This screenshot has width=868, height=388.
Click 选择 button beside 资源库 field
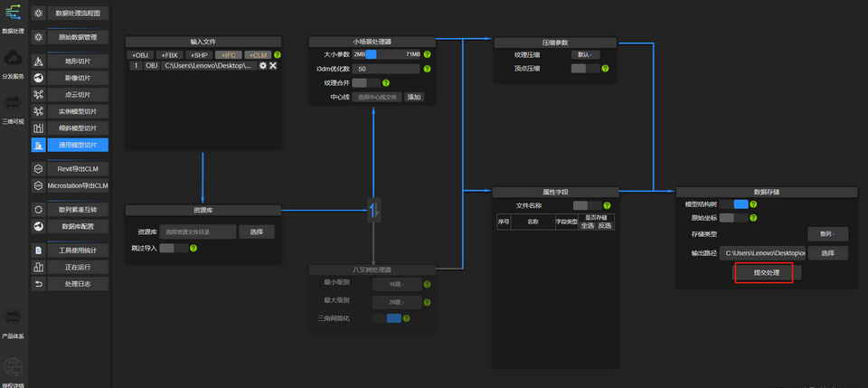(256, 232)
